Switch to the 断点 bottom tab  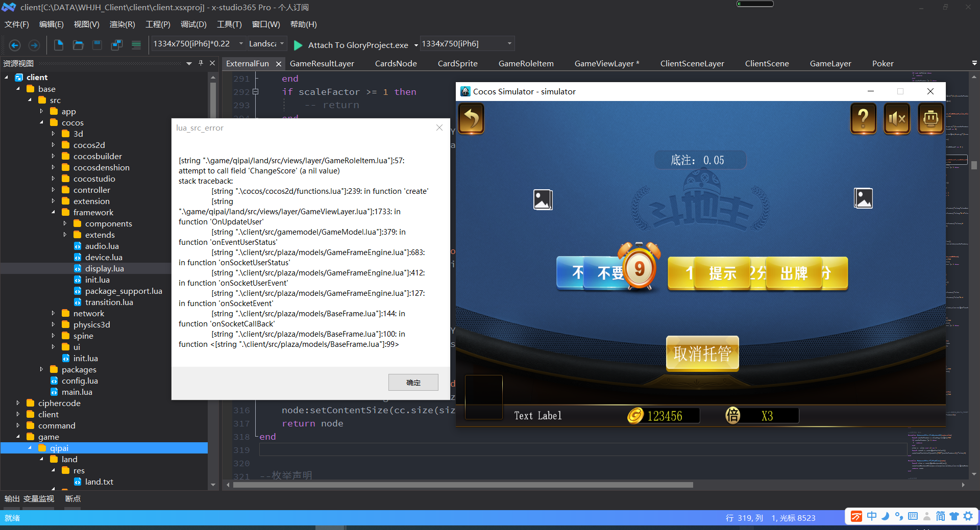point(73,499)
